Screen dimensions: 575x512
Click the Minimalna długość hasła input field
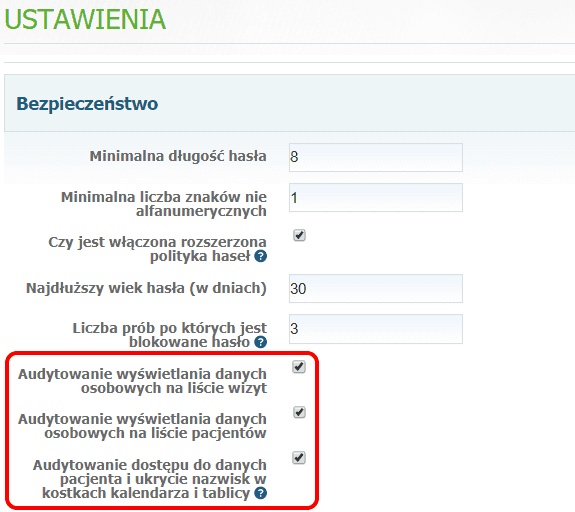(376, 157)
